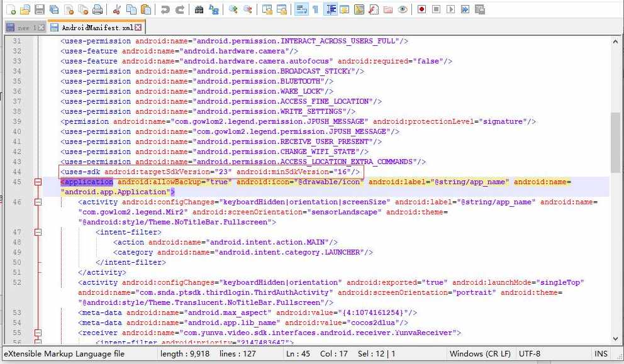Click the Print icon in toolbar
This screenshot has width=624, height=364.
(97, 9)
